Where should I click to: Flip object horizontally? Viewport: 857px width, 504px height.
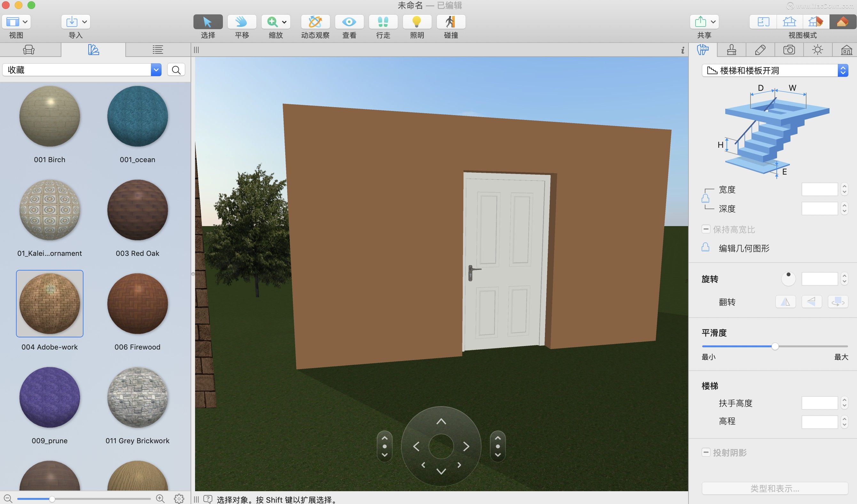click(x=786, y=301)
